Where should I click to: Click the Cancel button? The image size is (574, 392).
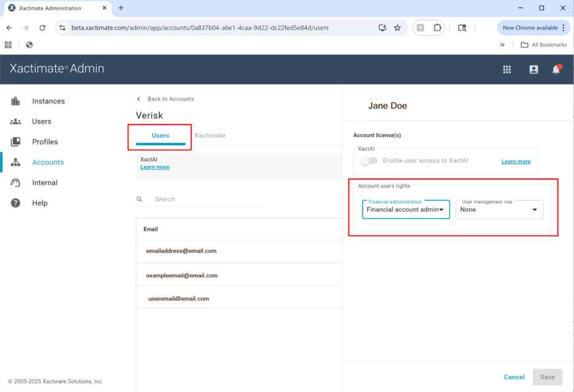coord(514,377)
